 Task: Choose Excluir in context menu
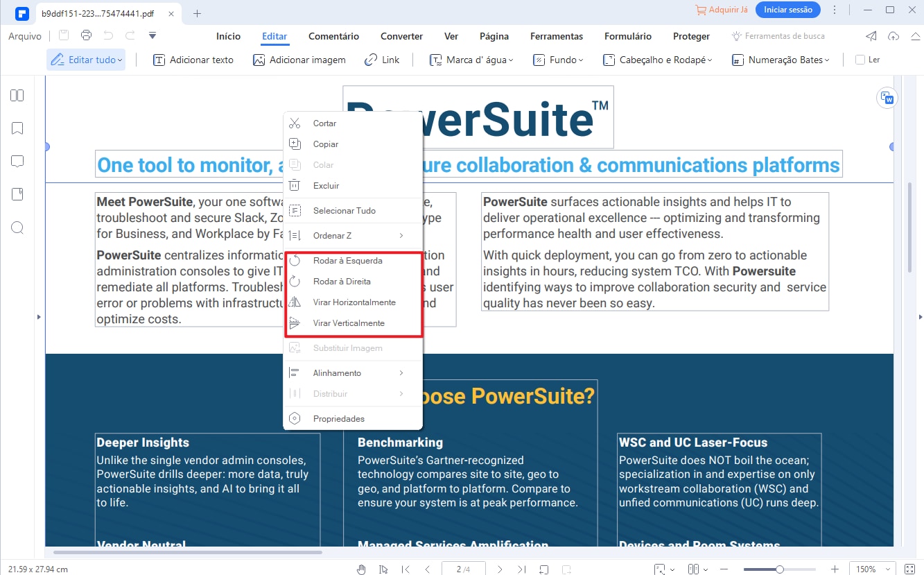pos(353,186)
